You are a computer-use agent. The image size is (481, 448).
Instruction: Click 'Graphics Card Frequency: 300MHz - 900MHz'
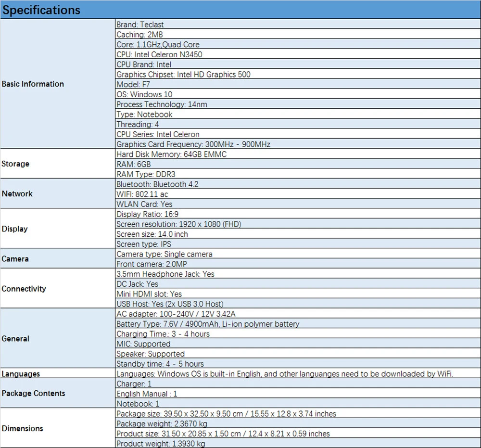click(298, 144)
